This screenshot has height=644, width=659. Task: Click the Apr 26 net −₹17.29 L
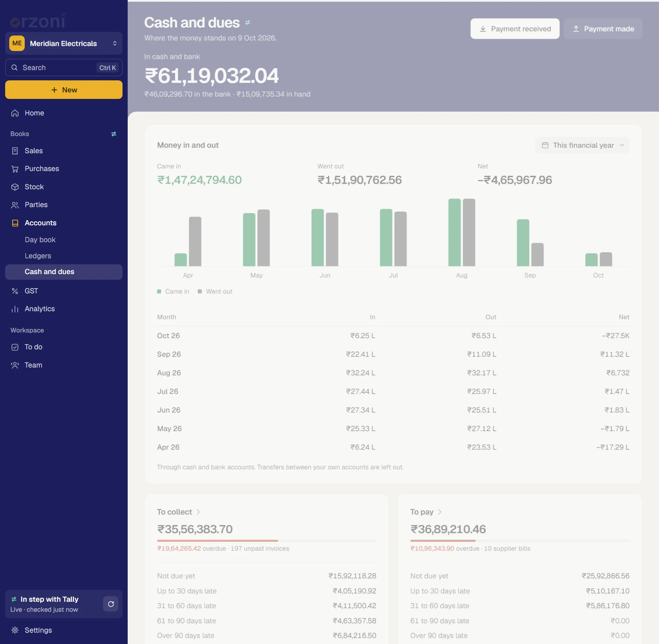tap(613, 447)
